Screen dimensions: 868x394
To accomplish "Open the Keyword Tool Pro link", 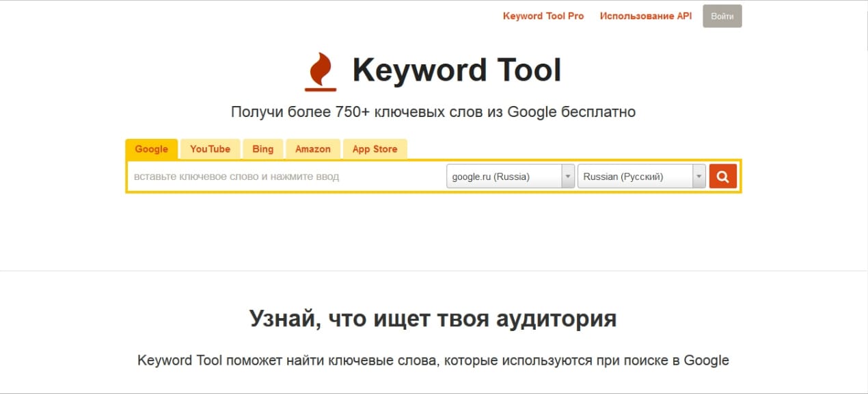I will 543,16.
